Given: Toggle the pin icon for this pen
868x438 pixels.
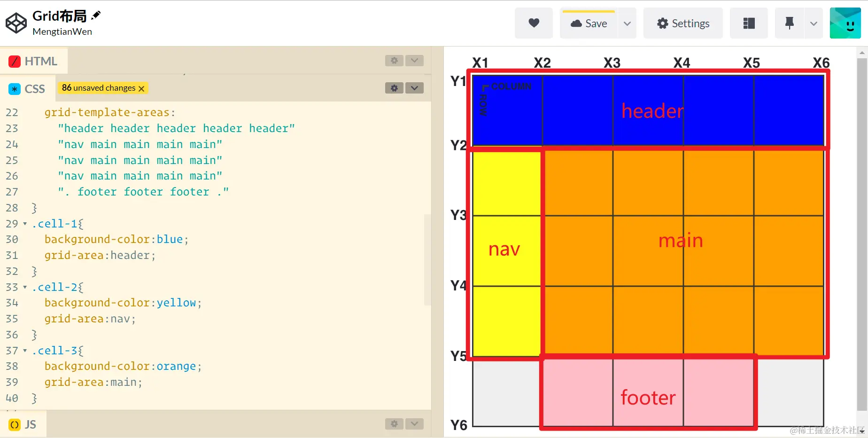Looking at the screenshot, I should click(789, 23).
